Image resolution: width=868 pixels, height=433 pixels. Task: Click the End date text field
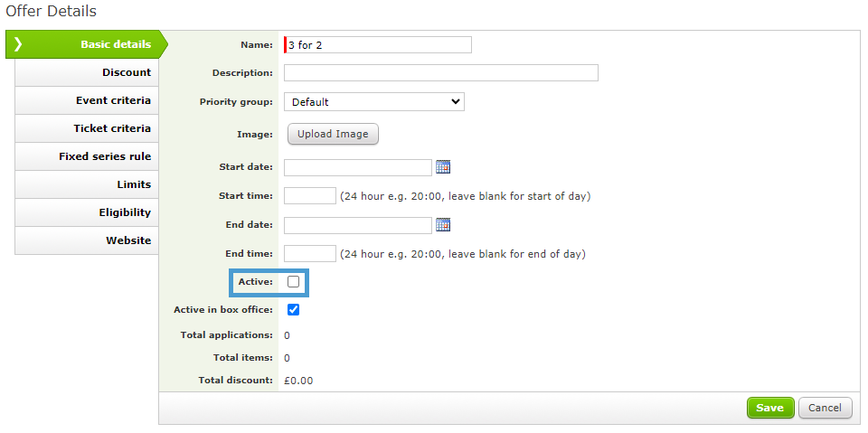(358, 225)
